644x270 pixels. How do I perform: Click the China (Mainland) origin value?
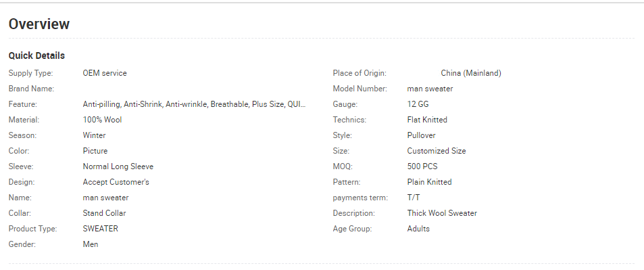pos(471,73)
